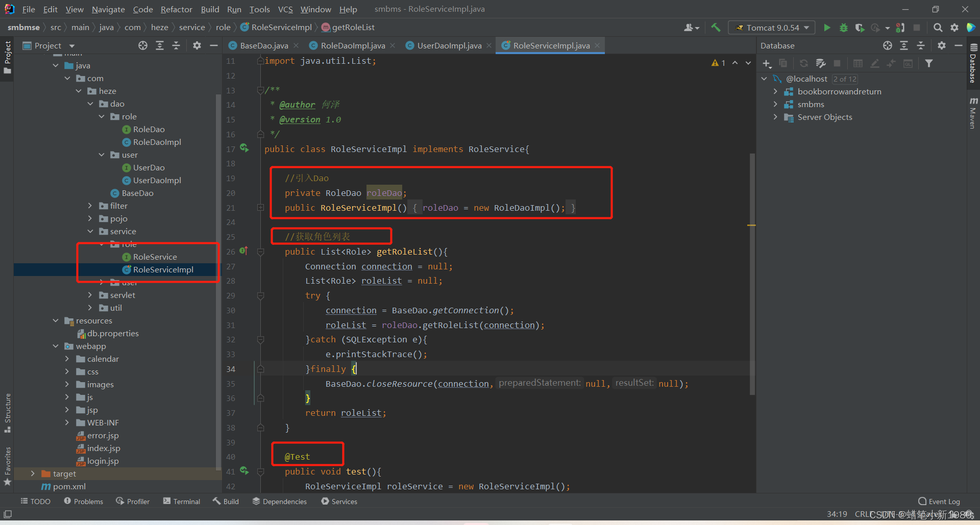Toggle Project tool window stripe

tap(7, 57)
